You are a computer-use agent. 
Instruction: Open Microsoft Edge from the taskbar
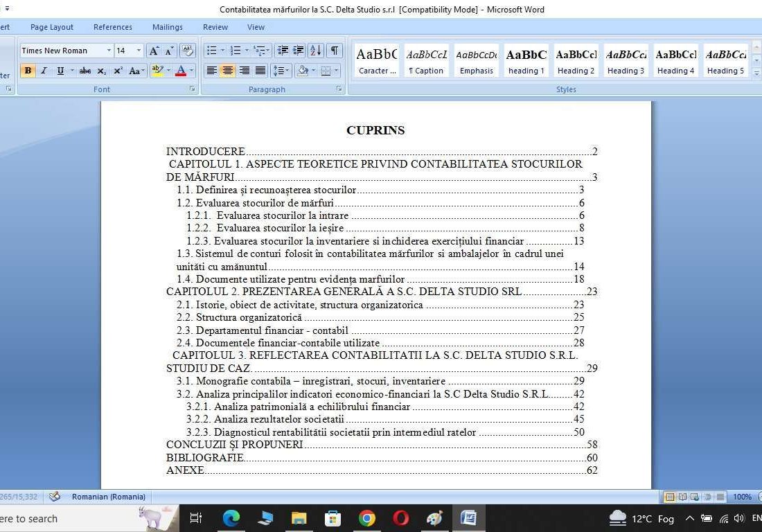point(231,518)
